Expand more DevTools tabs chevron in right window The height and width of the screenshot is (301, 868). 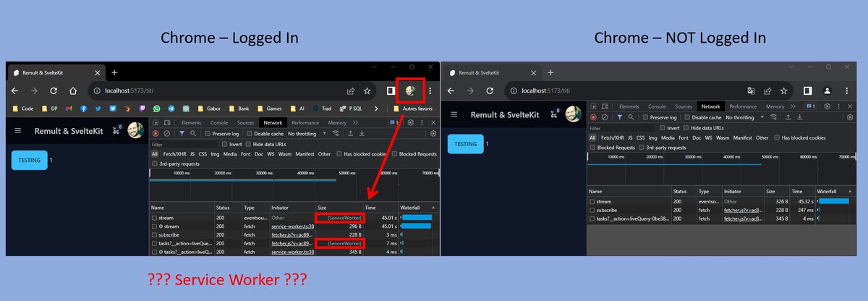click(x=792, y=106)
